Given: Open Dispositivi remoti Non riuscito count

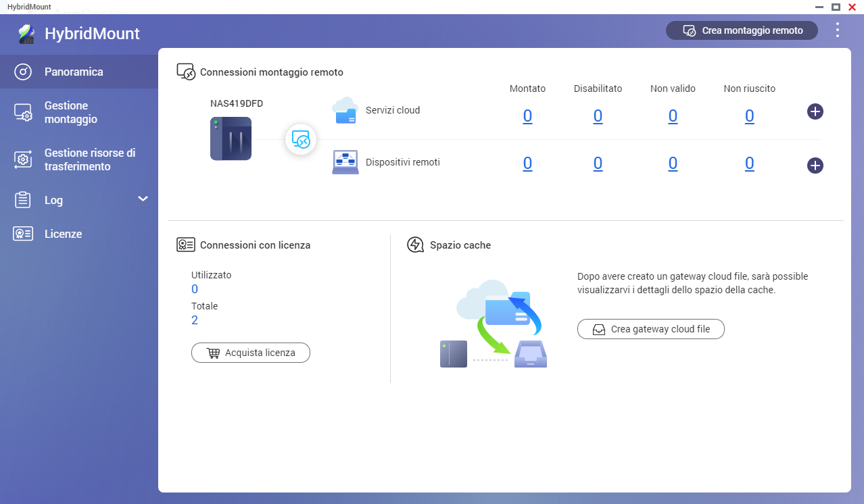Looking at the screenshot, I should coord(749,163).
